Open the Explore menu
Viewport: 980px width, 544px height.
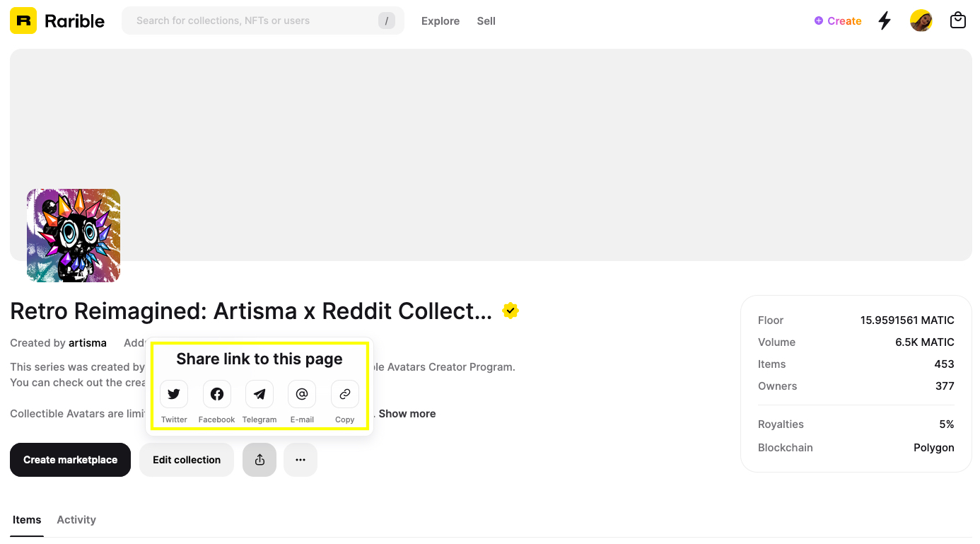[441, 21]
